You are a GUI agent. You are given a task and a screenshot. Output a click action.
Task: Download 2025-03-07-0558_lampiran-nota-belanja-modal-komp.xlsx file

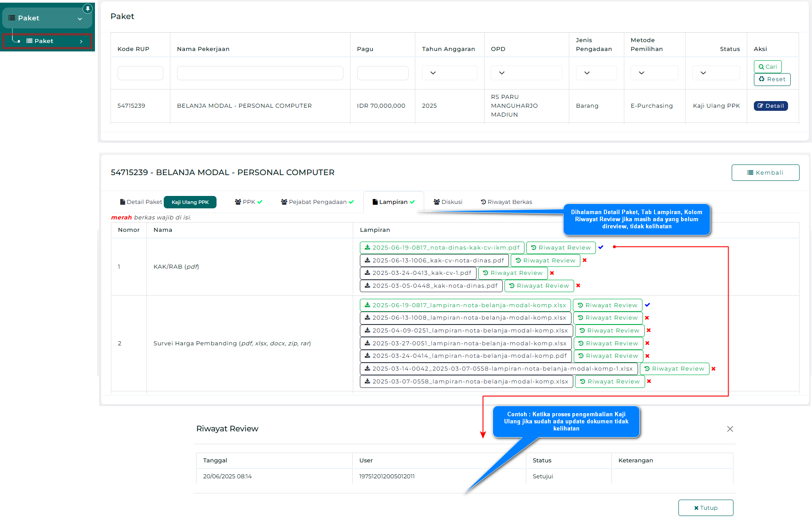(466, 382)
